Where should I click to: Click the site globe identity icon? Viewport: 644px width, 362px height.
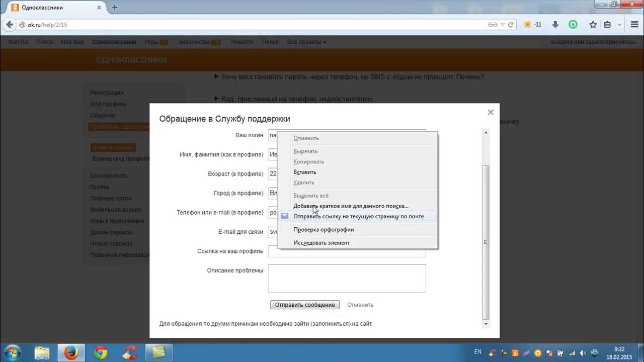pyautogui.click(x=22, y=25)
